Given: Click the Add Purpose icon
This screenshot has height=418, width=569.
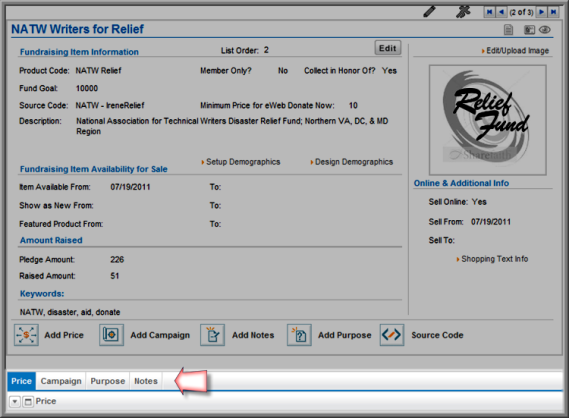Looking at the screenshot, I should (x=299, y=335).
